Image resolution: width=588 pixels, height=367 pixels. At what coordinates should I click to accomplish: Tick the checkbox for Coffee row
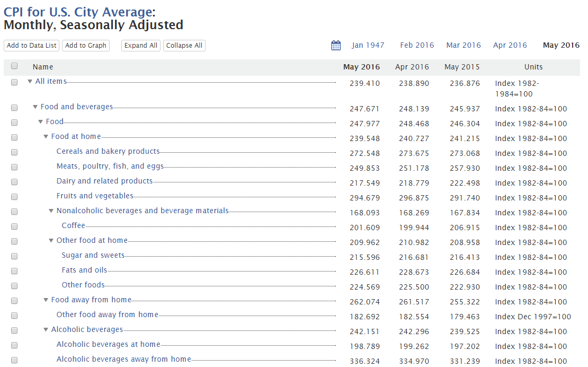point(14,226)
